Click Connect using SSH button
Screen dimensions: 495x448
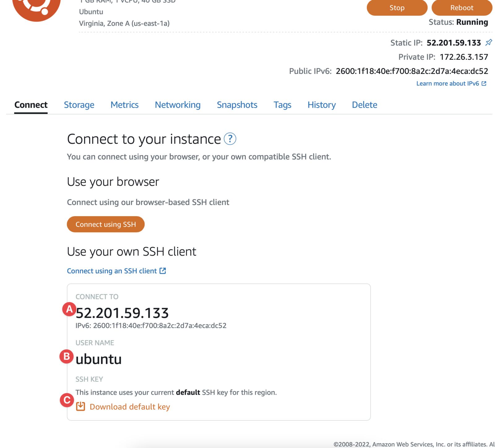click(x=105, y=224)
